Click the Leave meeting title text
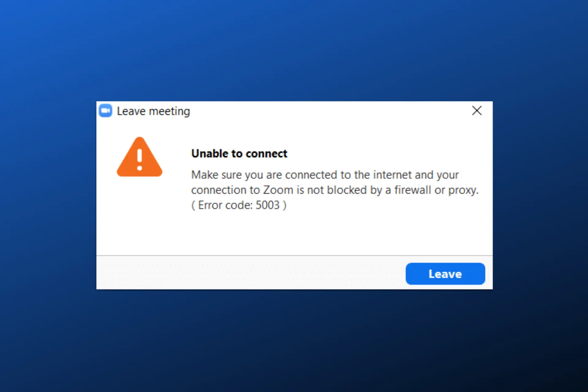The height and width of the screenshot is (392, 588). tap(153, 111)
